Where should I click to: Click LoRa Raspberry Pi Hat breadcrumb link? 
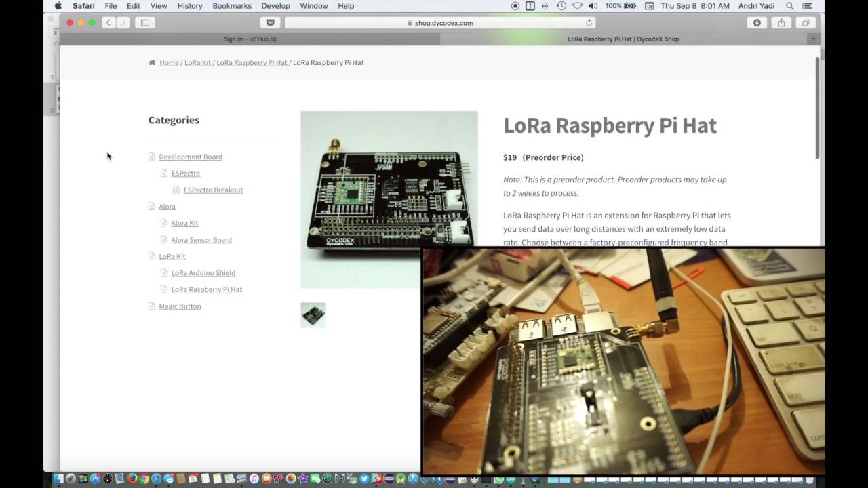click(x=252, y=62)
